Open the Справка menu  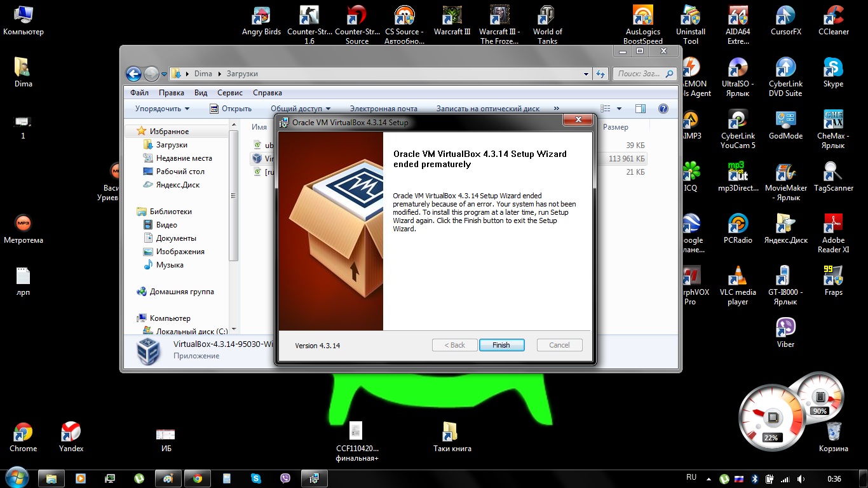coord(268,93)
